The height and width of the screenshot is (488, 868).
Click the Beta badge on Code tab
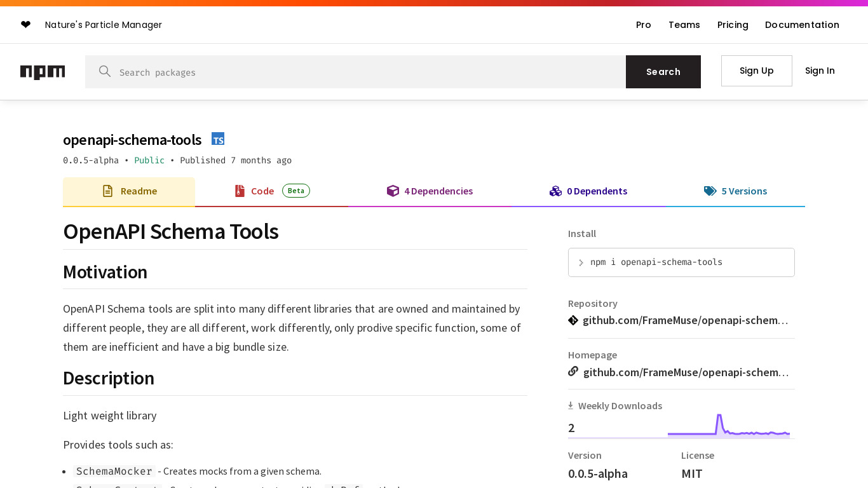[x=296, y=191]
